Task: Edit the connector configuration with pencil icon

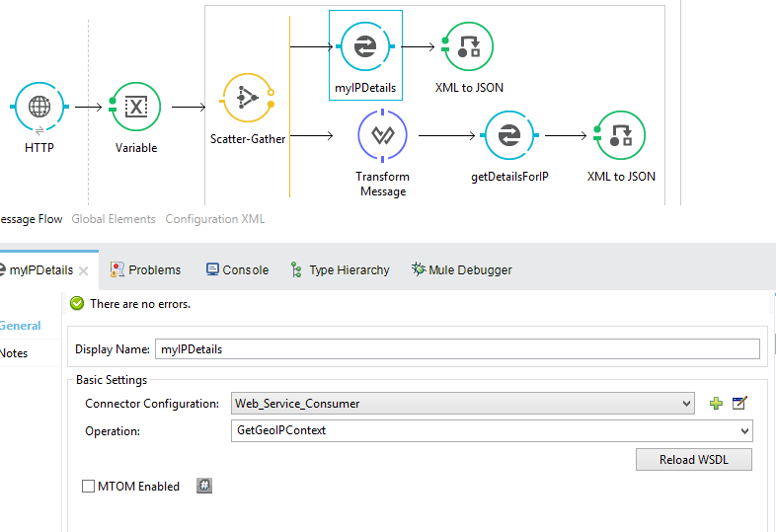Action: click(x=739, y=403)
